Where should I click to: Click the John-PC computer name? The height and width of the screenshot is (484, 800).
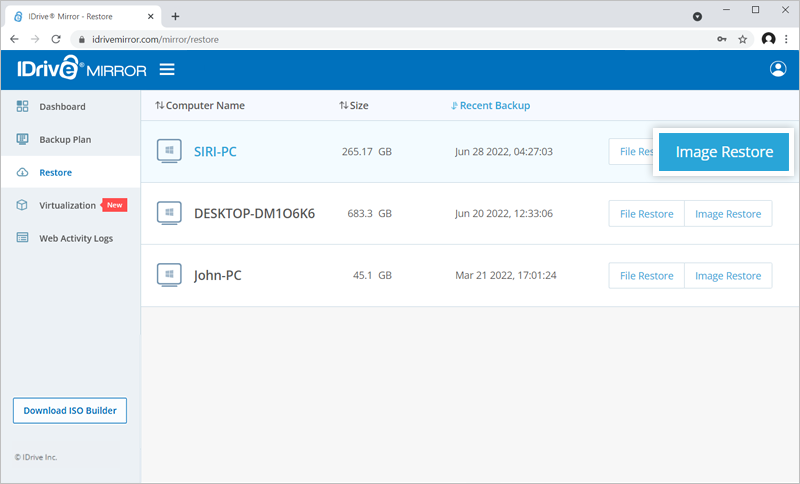coord(217,275)
